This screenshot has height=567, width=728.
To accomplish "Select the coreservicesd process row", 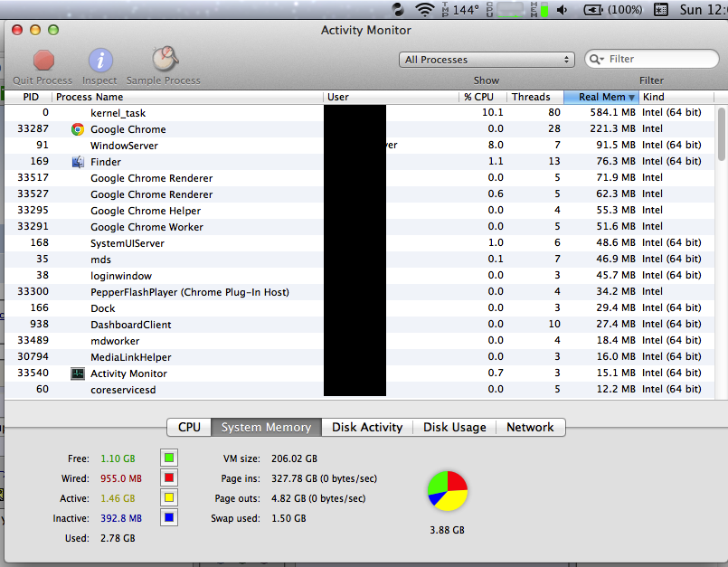I will tap(359, 389).
